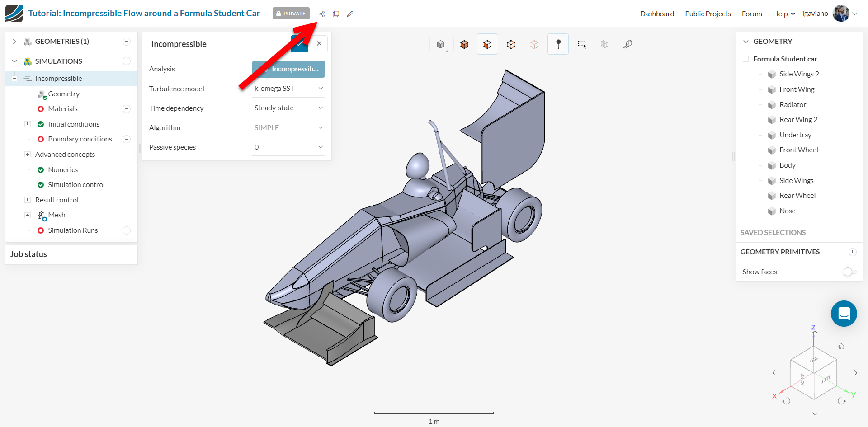Click the duplicate project icon

336,14
